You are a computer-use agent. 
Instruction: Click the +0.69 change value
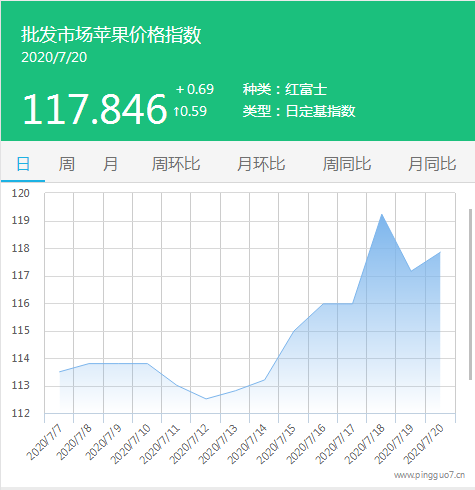pos(195,89)
